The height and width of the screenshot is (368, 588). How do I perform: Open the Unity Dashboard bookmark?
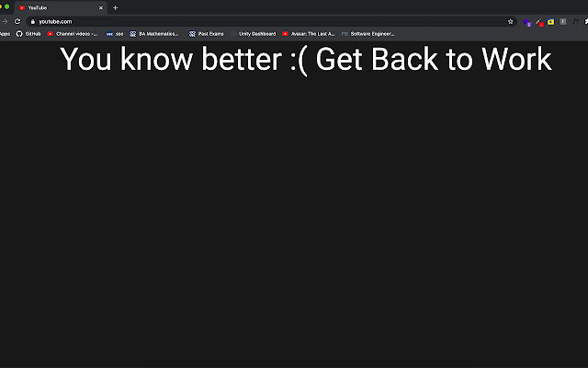[254, 34]
